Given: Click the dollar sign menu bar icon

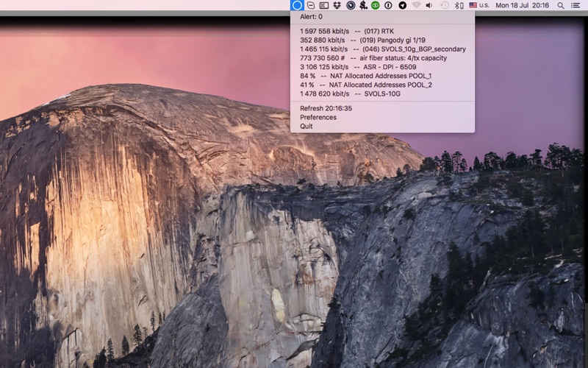Looking at the screenshot, I should (x=363, y=5).
